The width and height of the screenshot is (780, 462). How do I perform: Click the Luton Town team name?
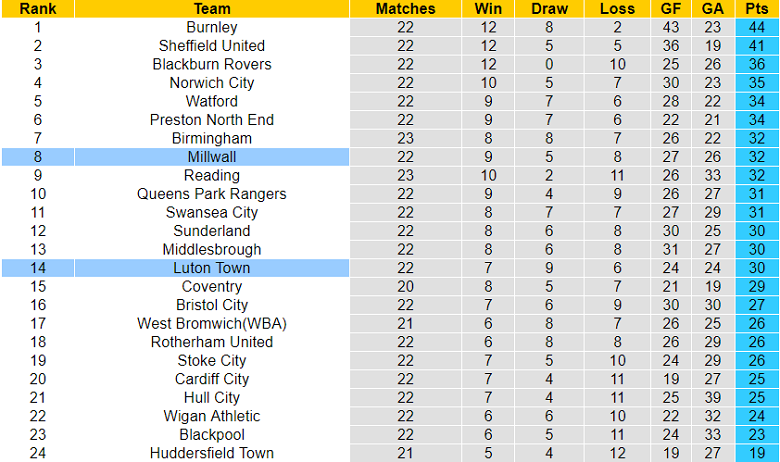[212, 268]
